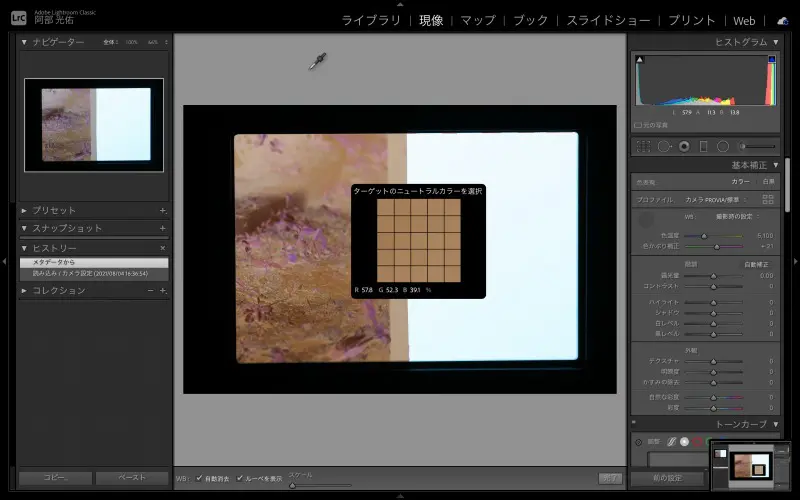Select history step 読み込み / カメラ設定
Viewport: 800px width, 500px height.
[94, 273]
